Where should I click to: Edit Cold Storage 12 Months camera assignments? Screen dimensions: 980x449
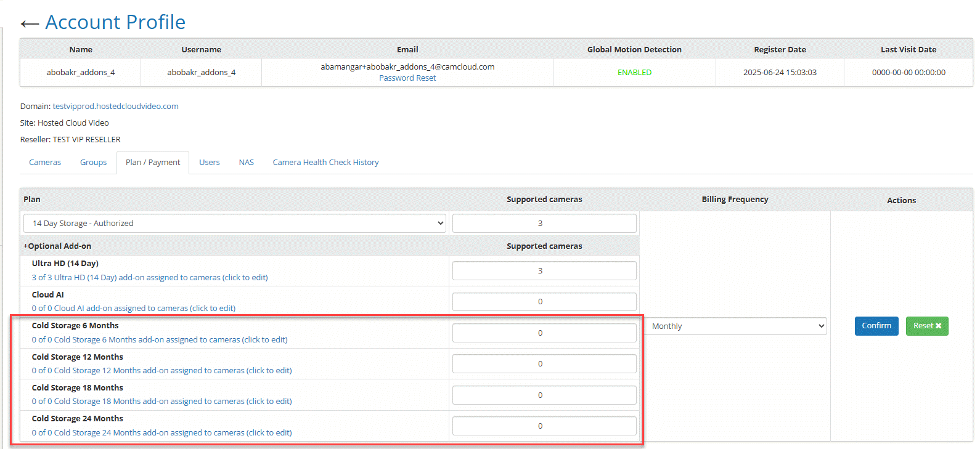[162, 371]
